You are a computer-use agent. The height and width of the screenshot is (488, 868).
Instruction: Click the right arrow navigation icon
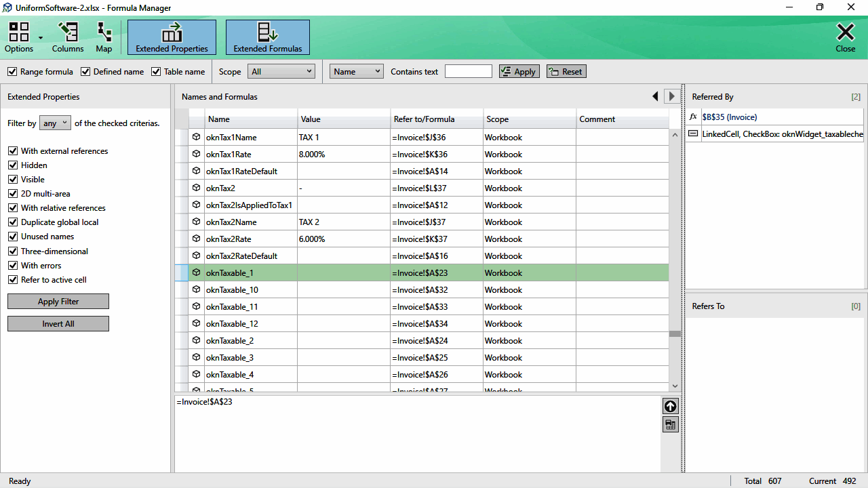[x=671, y=96]
